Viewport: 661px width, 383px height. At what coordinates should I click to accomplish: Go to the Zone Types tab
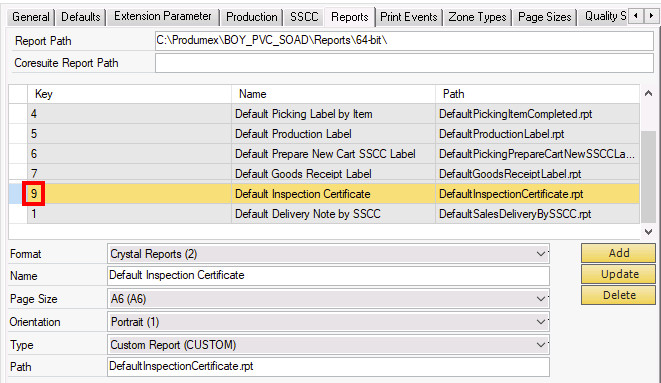[477, 17]
